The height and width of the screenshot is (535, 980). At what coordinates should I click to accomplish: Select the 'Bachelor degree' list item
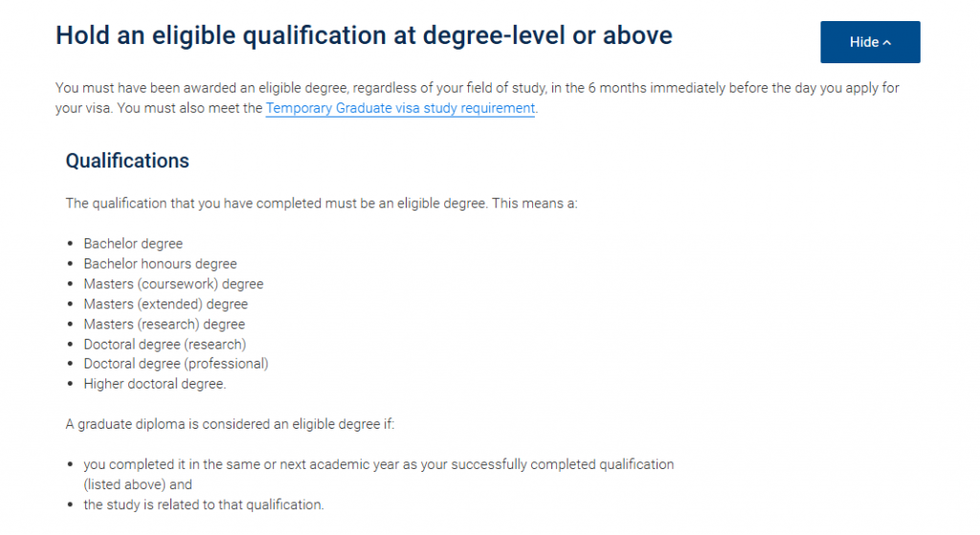click(x=133, y=243)
